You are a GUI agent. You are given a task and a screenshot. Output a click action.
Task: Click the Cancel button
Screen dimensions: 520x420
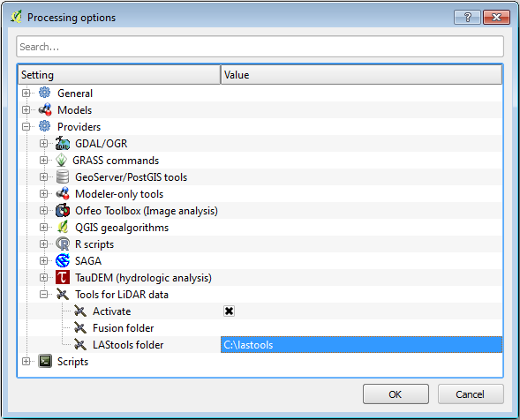[x=471, y=394]
